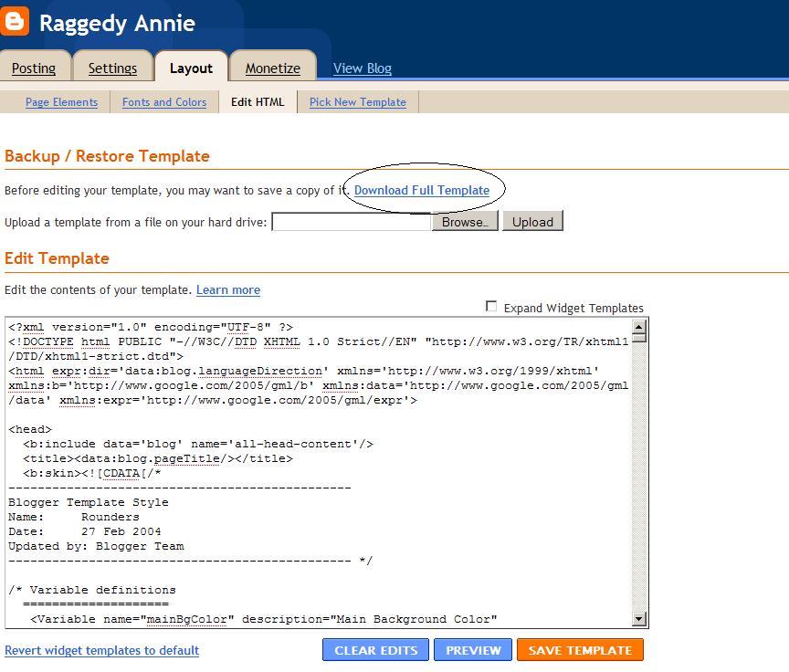The width and height of the screenshot is (789, 672).
Task: Go to Page Elements sub-tab
Action: pyautogui.click(x=62, y=102)
